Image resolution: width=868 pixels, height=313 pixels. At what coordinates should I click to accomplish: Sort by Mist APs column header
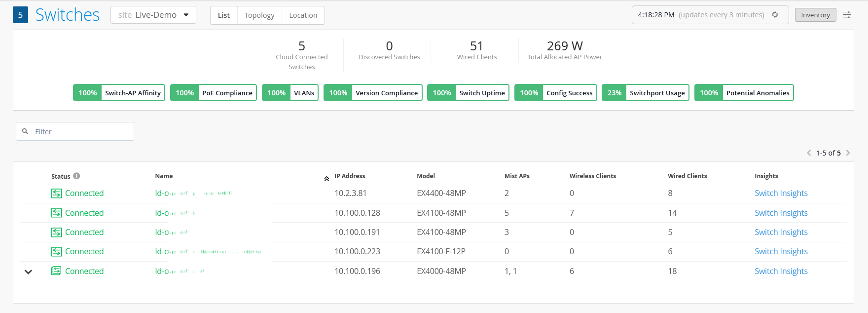[517, 176]
